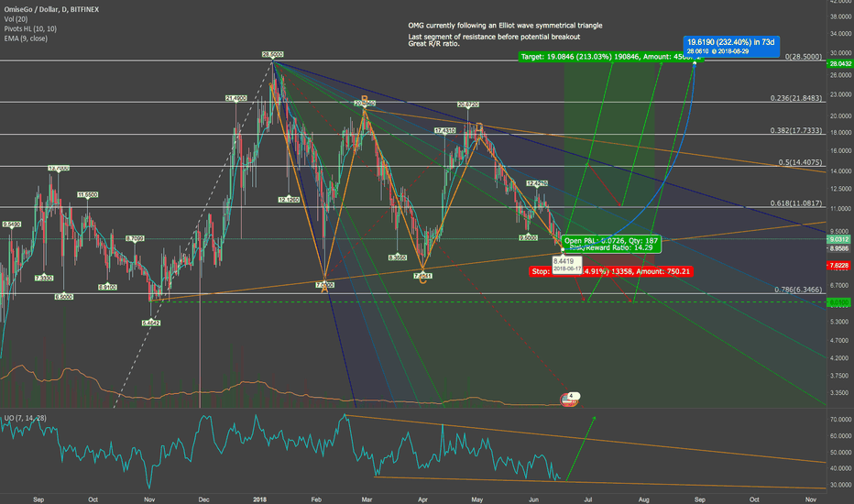Select the Vol (20) indicator legend
This screenshot has width=854, height=504.
[x=16, y=19]
